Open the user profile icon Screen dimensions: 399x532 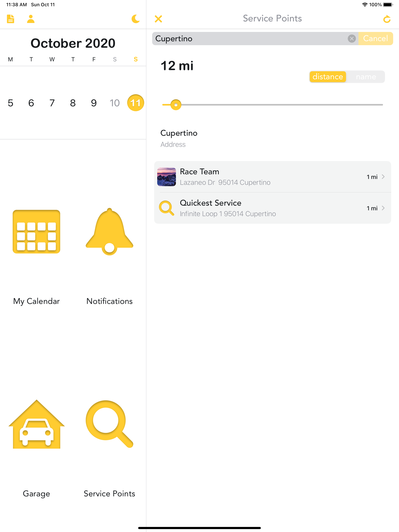(31, 19)
